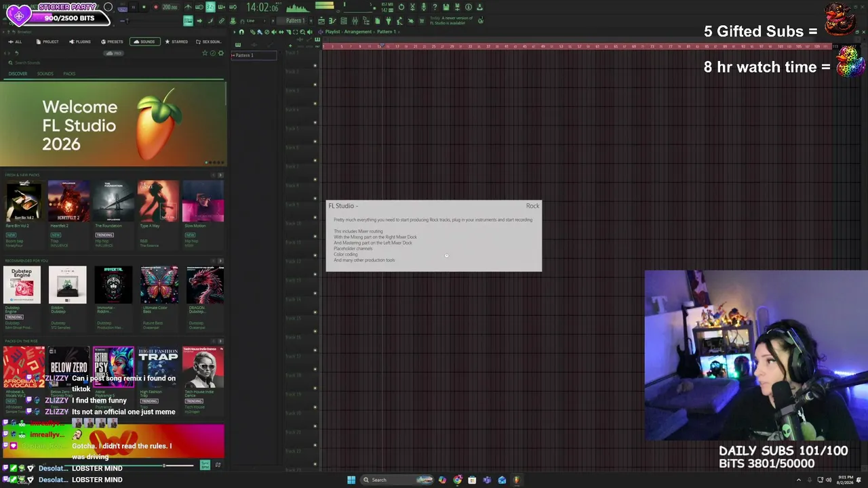This screenshot has height=488, width=868.
Task: Show next Fresh & New Packs page arrow
Action: [220, 175]
